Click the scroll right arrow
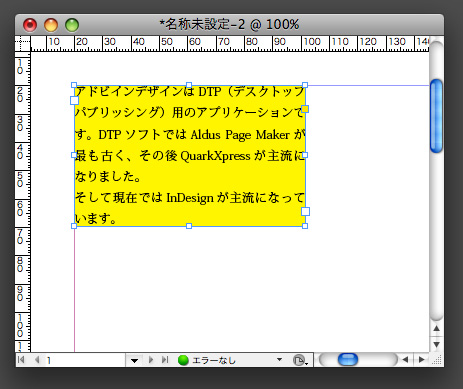463x389 pixels. [x=421, y=360]
